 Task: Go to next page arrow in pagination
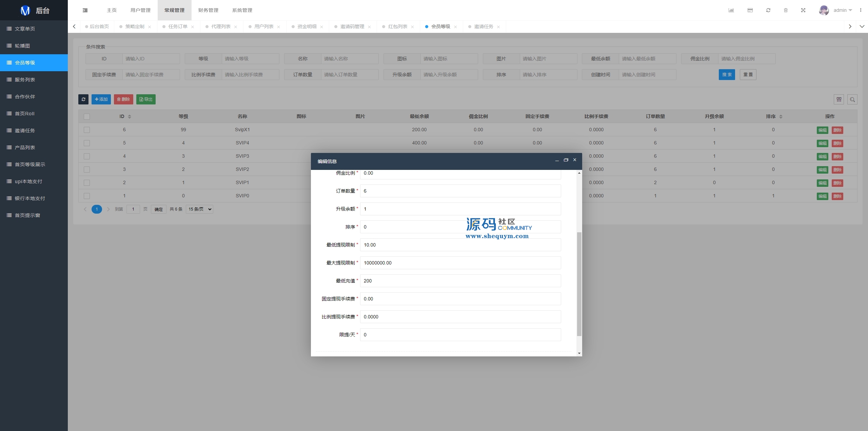pos(108,209)
